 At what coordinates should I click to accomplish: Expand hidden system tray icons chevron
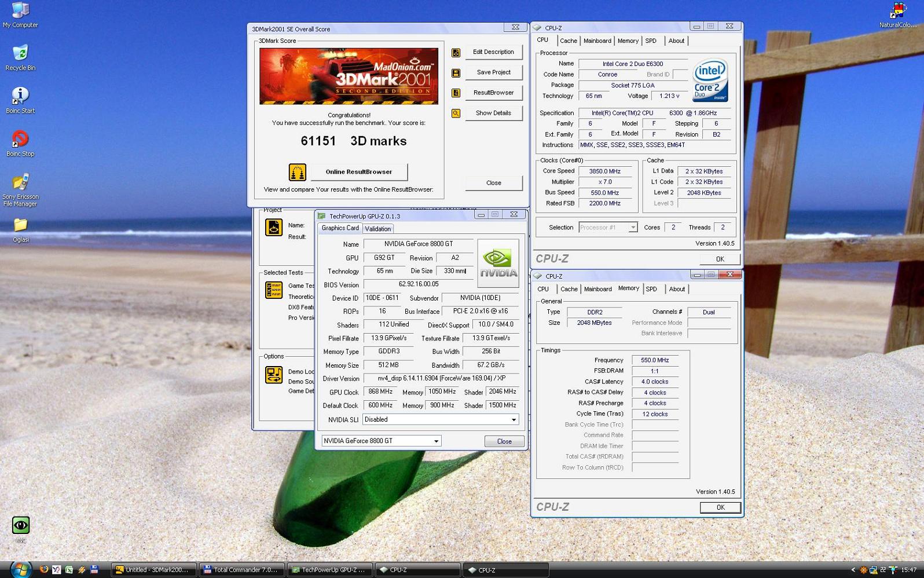click(853, 570)
